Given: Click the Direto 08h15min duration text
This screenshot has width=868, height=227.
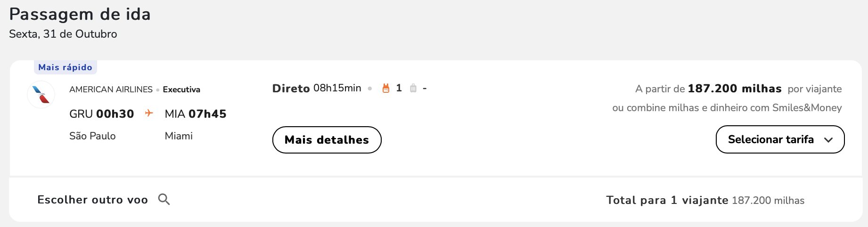Looking at the screenshot, I should (317, 88).
